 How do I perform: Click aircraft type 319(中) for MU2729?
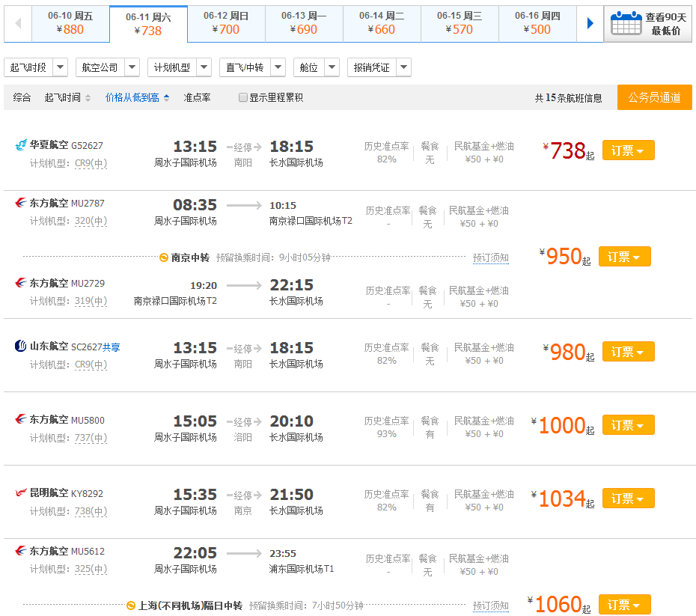[x=91, y=301]
